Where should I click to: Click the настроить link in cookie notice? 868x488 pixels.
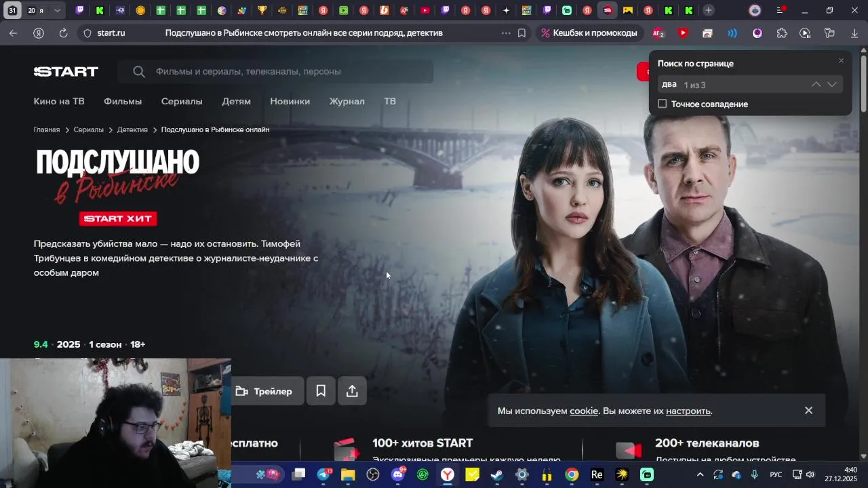pos(688,411)
